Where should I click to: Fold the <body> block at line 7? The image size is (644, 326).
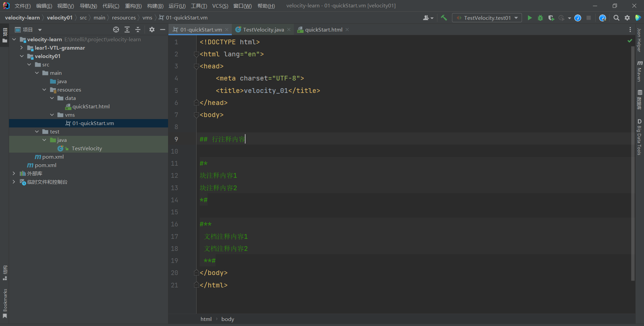pos(197,115)
